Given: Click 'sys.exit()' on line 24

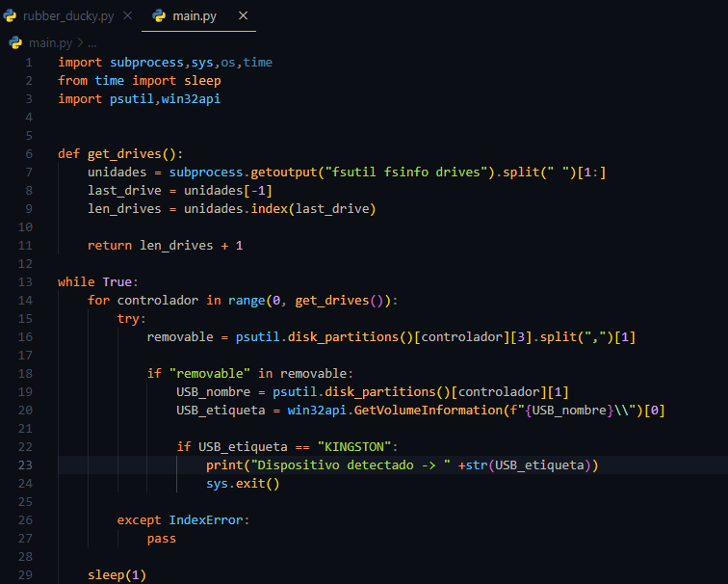Looking at the screenshot, I should click(x=244, y=484).
